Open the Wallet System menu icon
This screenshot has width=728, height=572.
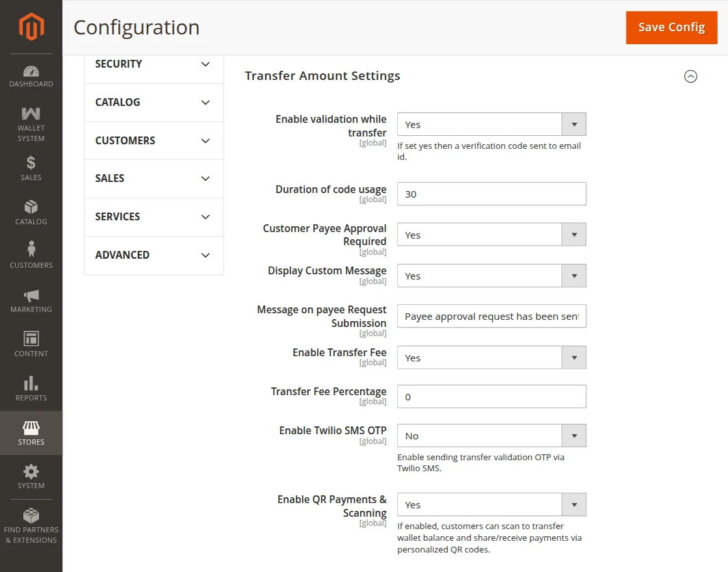[x=31, y=113]
